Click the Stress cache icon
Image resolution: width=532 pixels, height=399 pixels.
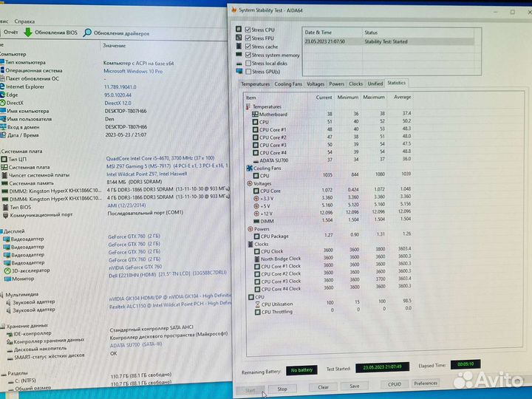click(239, 46)
